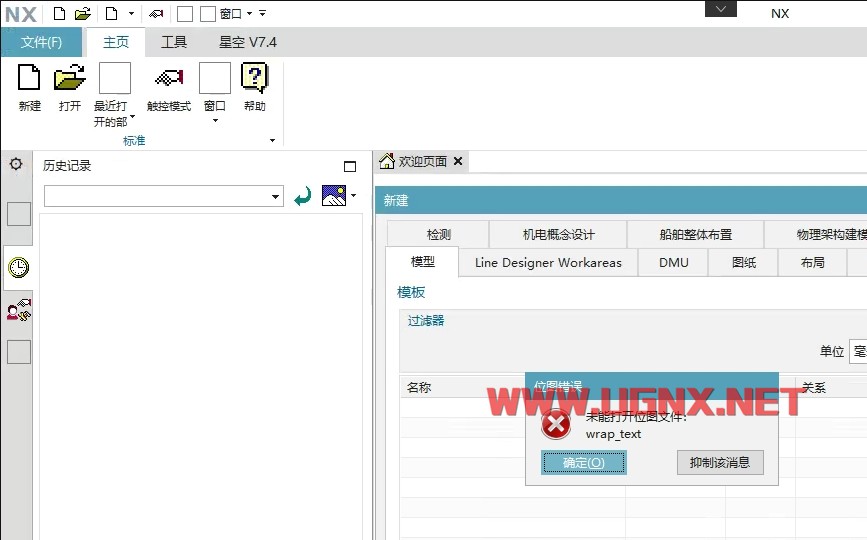Click the 过滤器 section label
867x540 pixels.
coord(426,321)
